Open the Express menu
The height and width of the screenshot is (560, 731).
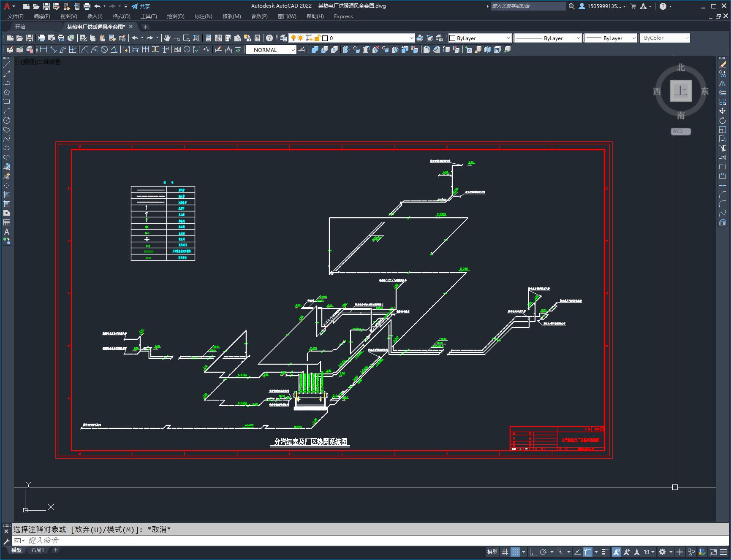(343, 16)
